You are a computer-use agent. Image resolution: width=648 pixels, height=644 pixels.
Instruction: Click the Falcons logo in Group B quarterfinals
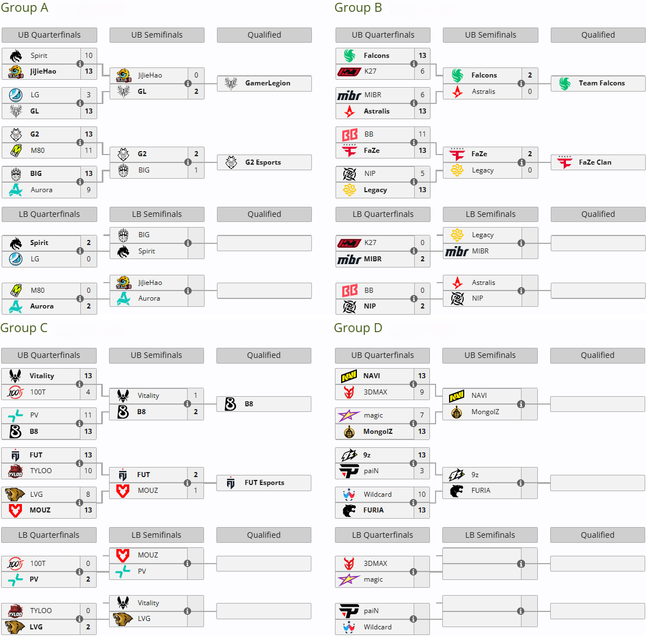pyautogui.click(x=350, y=56)
